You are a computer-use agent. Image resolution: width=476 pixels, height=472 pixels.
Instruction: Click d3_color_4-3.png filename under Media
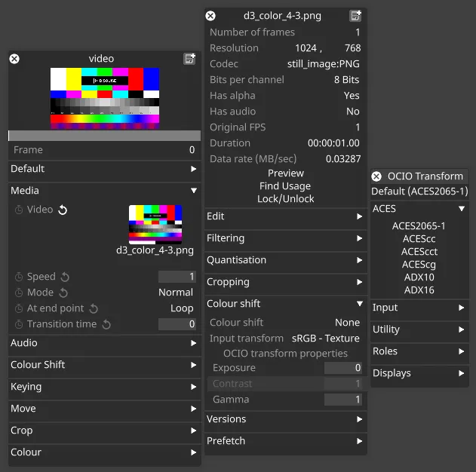[155, 250]
